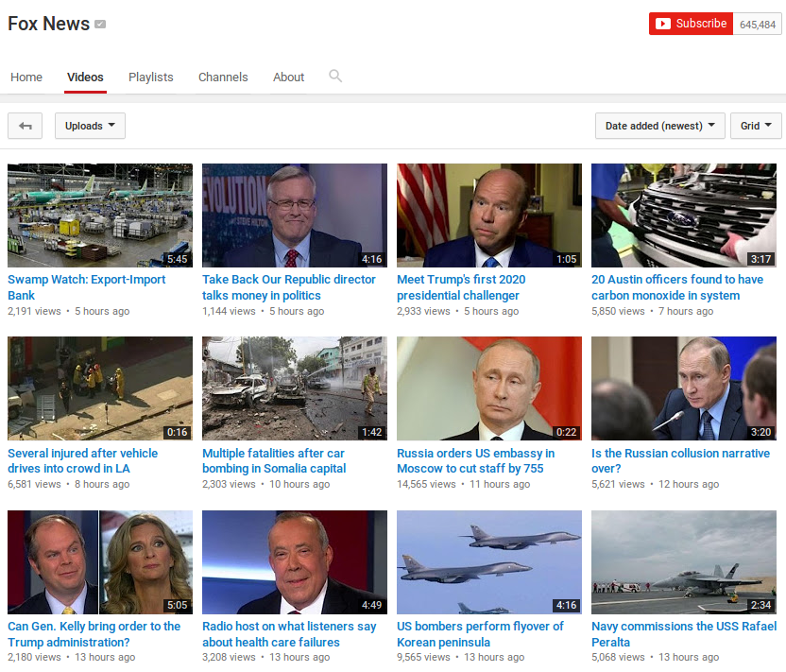Switch to the Home tab
786x672 pixels.
[26, 78]
